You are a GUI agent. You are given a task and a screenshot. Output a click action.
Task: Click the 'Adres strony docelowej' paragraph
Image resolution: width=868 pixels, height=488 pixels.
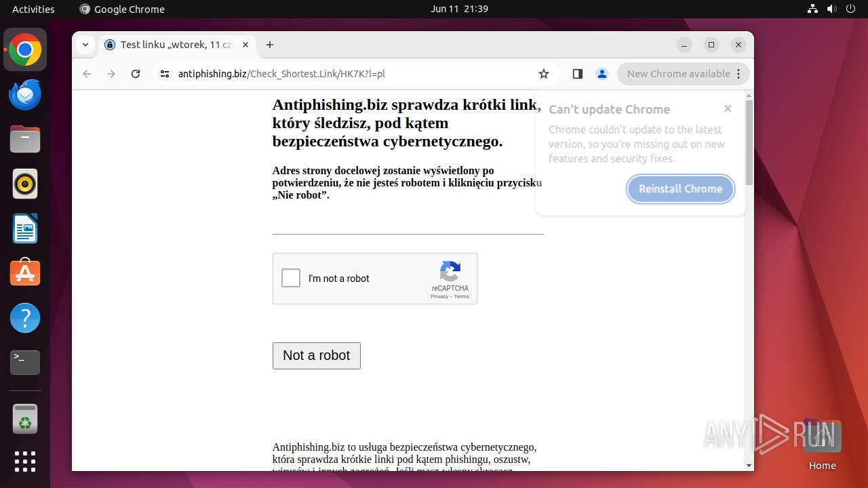click(407, 183)
